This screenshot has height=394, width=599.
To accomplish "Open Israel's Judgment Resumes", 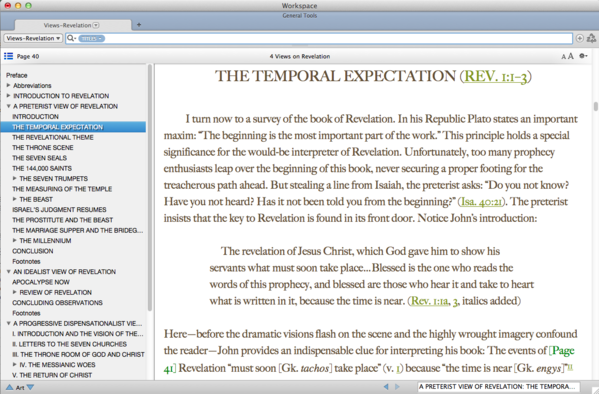I will (x=59, y=209).
